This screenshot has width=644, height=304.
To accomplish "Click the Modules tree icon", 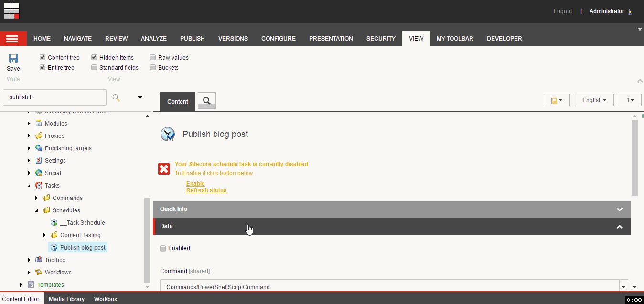I will (39, 124).
